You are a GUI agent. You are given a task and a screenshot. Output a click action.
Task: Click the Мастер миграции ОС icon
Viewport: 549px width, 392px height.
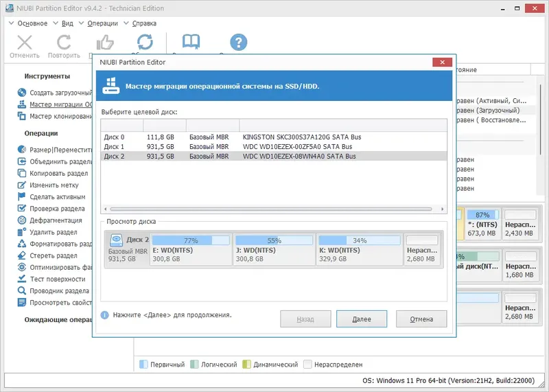pos(22,104)
